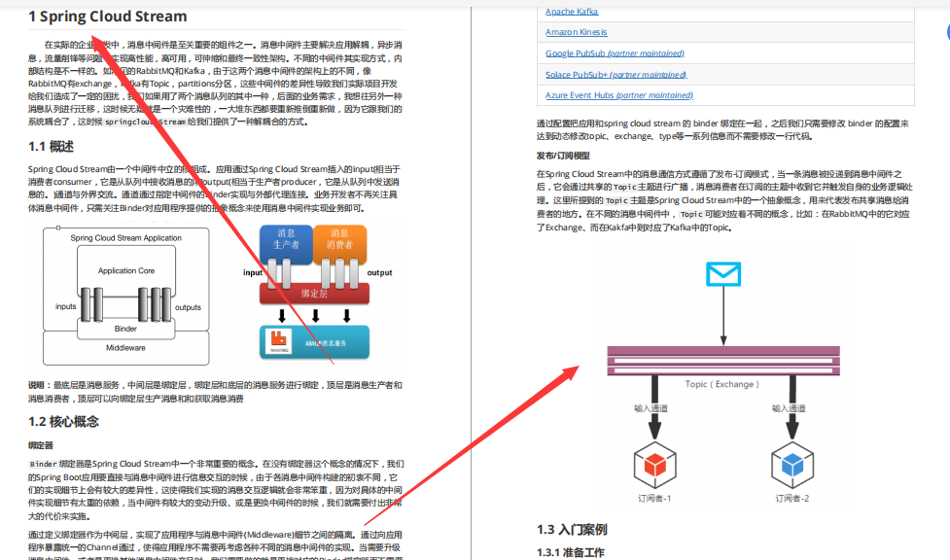Click the blue envelope message icon
The height and width of the screenshot is (560, 950).
coord(723,274)
